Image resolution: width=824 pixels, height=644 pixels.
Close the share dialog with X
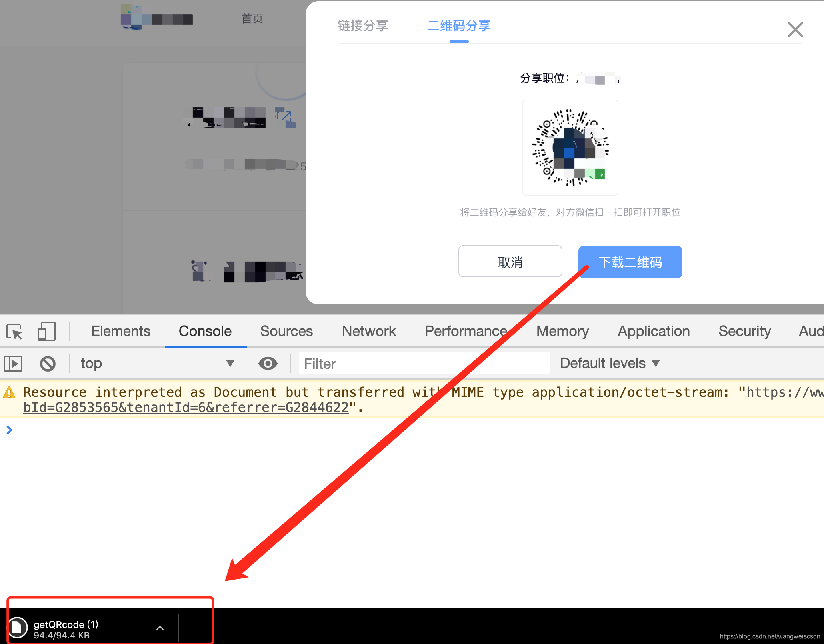pos(795,30)
